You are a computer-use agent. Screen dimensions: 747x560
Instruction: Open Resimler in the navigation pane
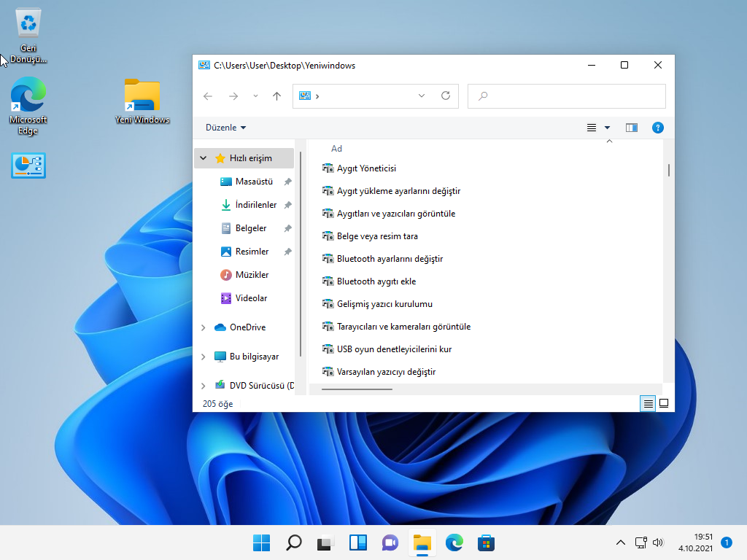pos(252,252)
